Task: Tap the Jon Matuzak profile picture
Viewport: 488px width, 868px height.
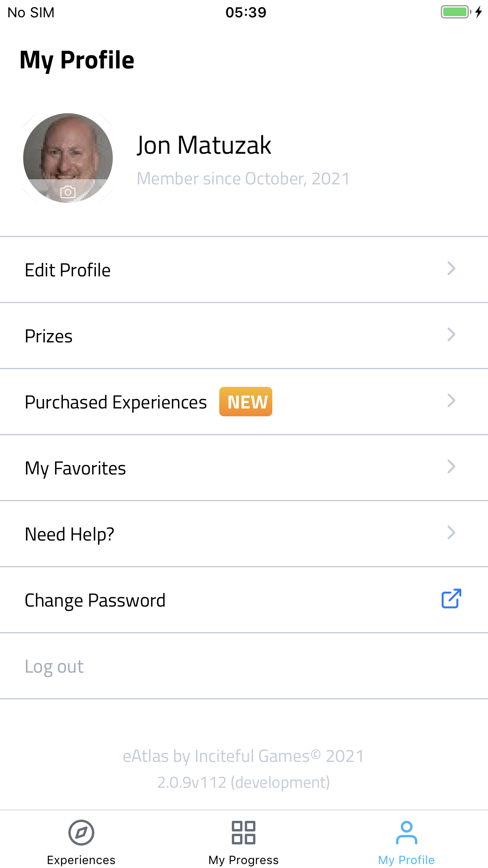Action: [x=68, y=153]
